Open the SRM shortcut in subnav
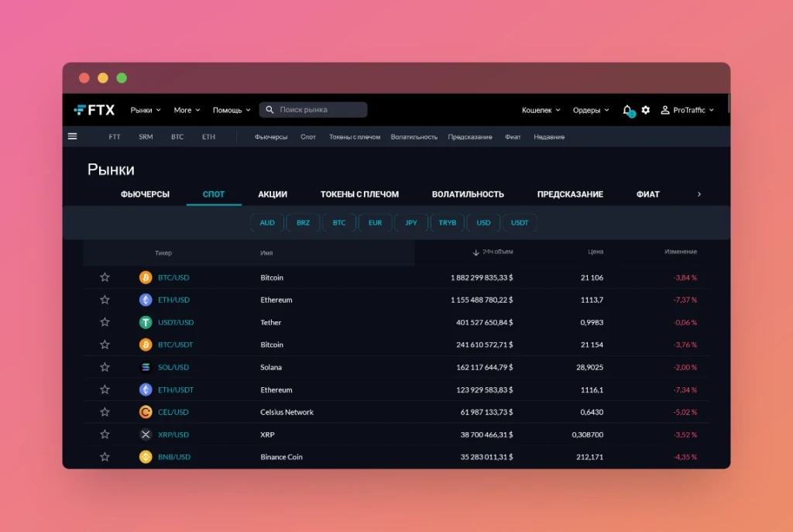Viewport: 793px width, 532px height. point(146,136)
